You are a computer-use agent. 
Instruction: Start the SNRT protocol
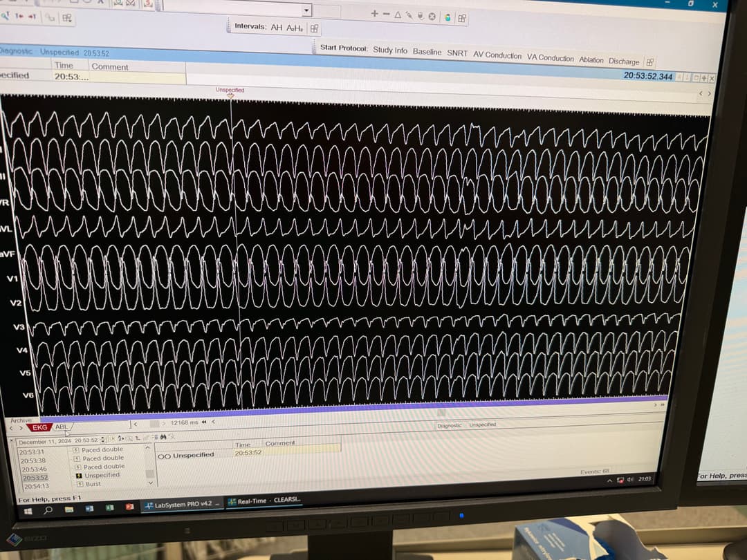(x=457, y=53)
